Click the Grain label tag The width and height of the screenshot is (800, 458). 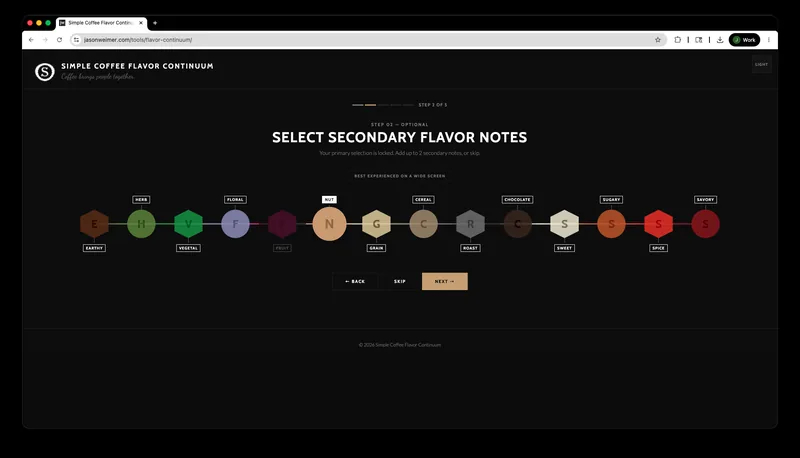tap(377, 248)
